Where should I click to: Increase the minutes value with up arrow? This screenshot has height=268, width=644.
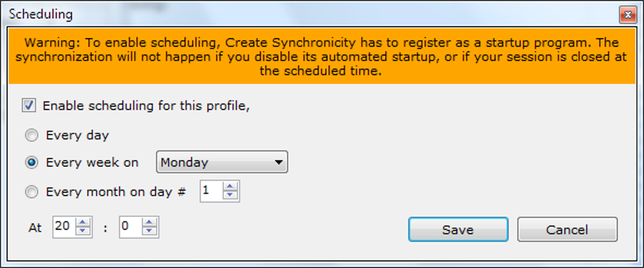pyautogui.click(x=150, y=223)
